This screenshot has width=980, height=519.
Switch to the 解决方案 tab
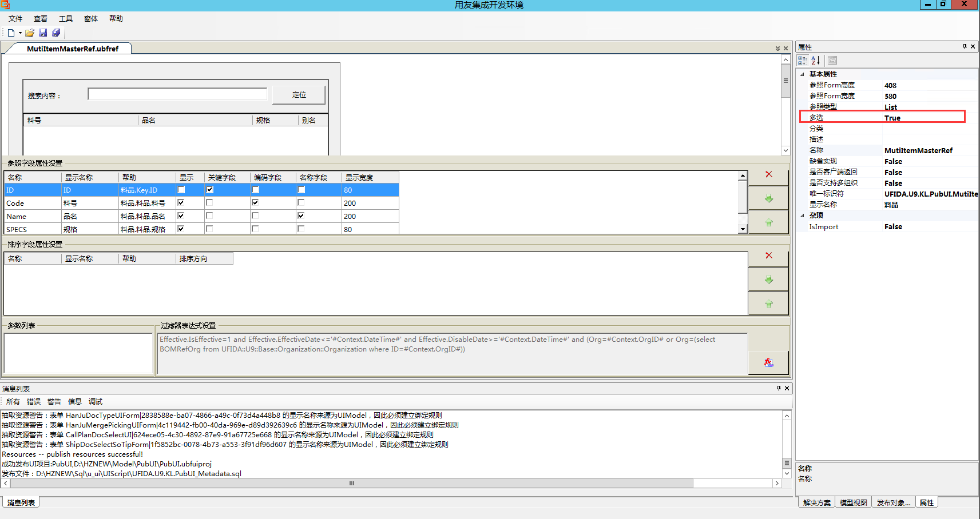(x=816, y=503)
